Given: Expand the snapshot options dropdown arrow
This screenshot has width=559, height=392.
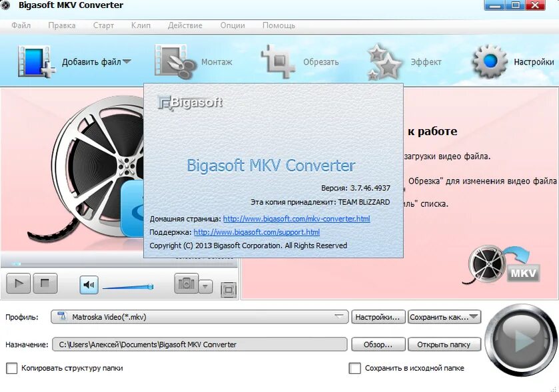Looking at the screenshot, I should coord(205,286).
